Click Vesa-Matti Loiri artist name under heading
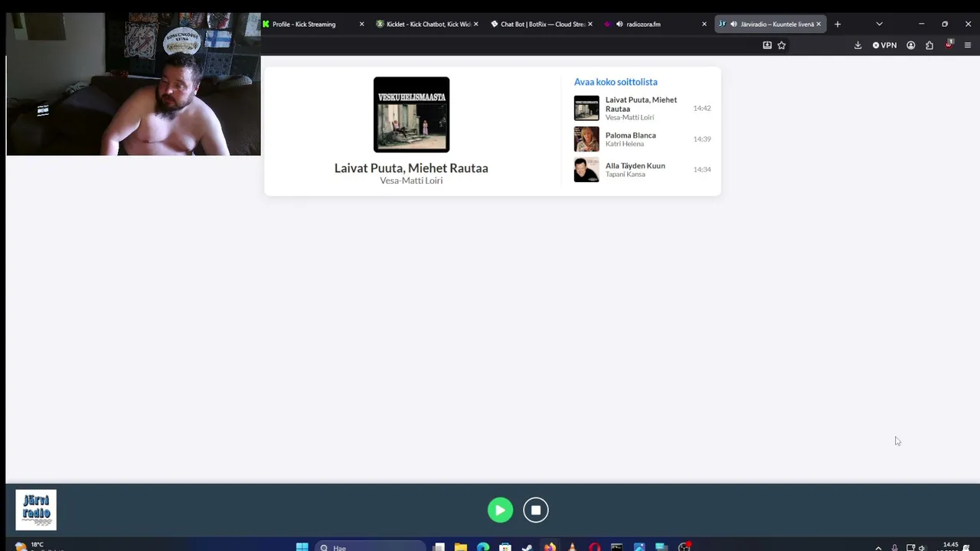Screen dimensions: 980x551 click(411, 181)
